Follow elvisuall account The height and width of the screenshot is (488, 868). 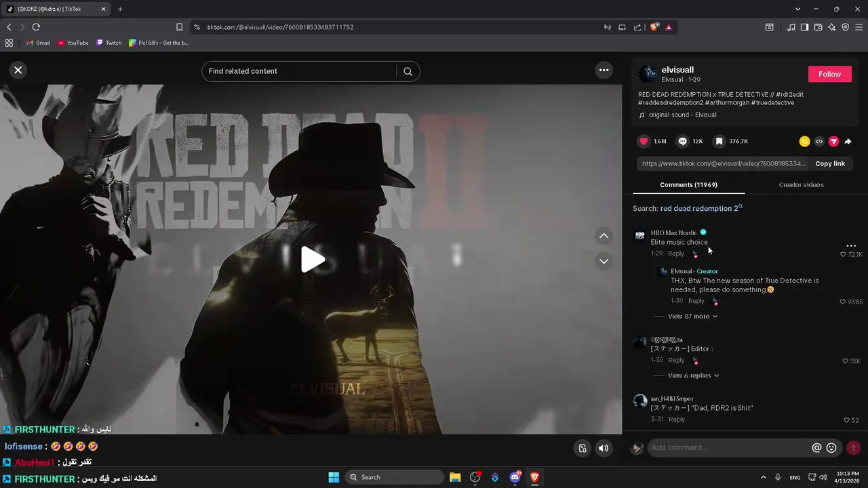(x=829, y=74)
